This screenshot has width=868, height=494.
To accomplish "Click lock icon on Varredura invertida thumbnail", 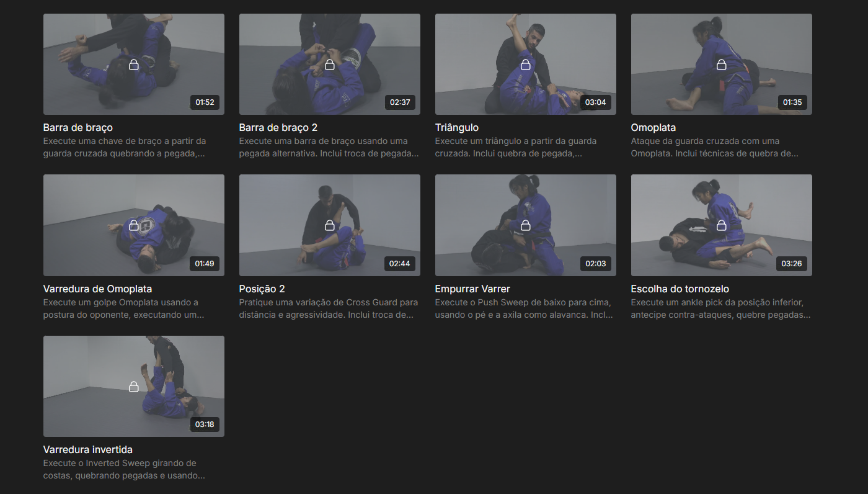I will (133, 387).
